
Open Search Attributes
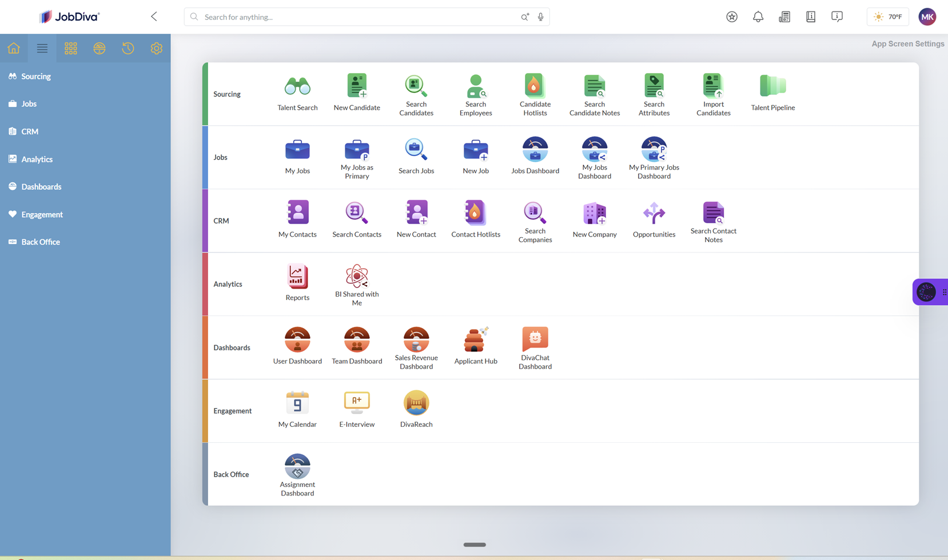tap(654, 95)
